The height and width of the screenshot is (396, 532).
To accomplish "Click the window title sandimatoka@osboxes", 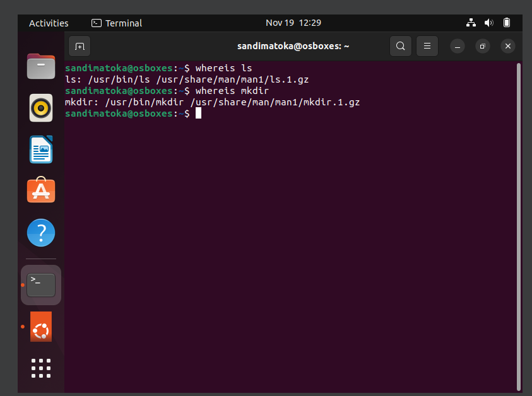I will (x=293, y=46).
